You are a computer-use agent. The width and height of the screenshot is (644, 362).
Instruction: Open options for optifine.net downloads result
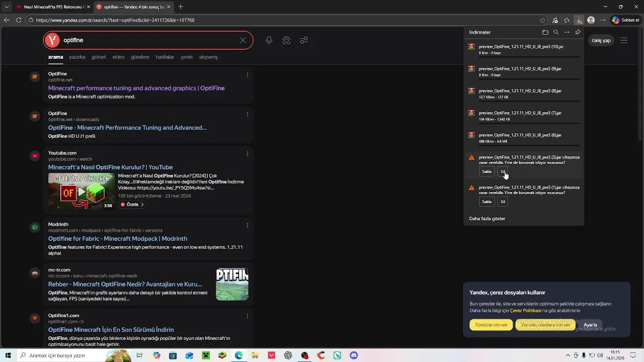coord(247,114)
